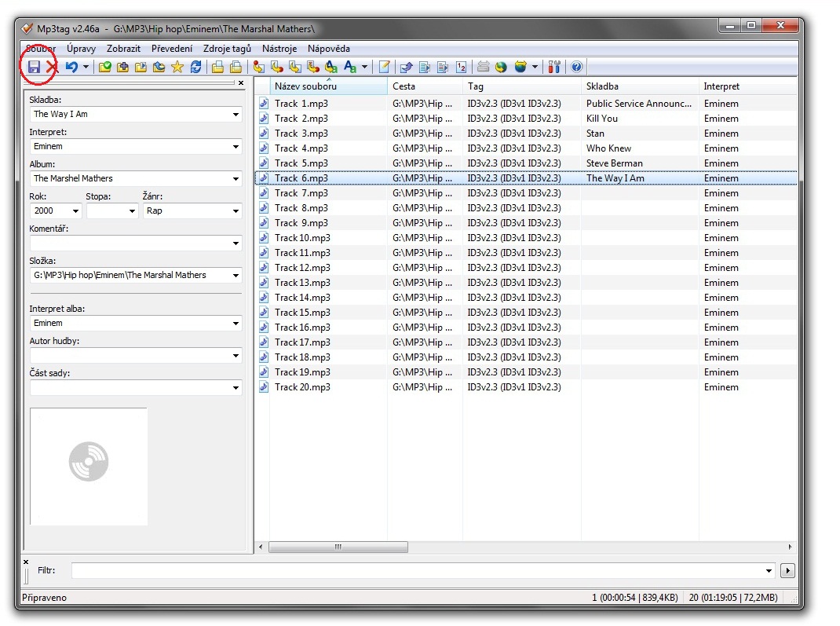Click the Filename - Tag converter icon
This screenshot has height=626, width=840.
tap(277, 67)
